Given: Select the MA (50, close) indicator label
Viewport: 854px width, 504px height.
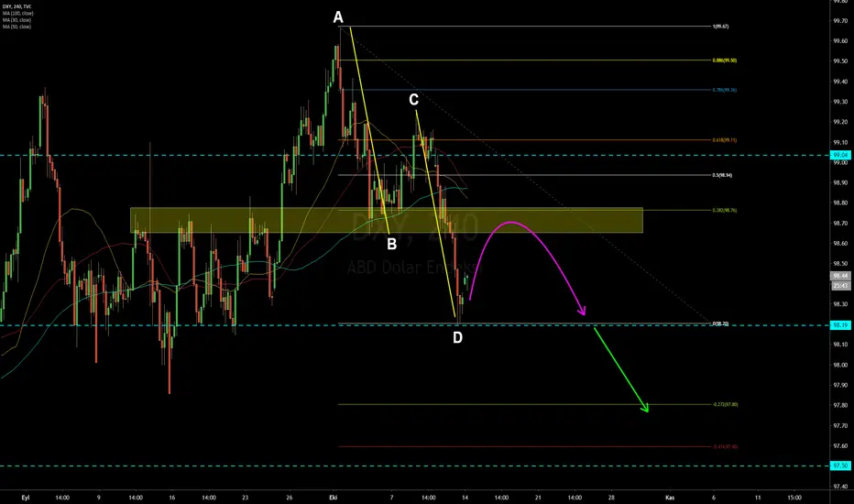Looking at the screenshot, I should click(x=16, y=27).
